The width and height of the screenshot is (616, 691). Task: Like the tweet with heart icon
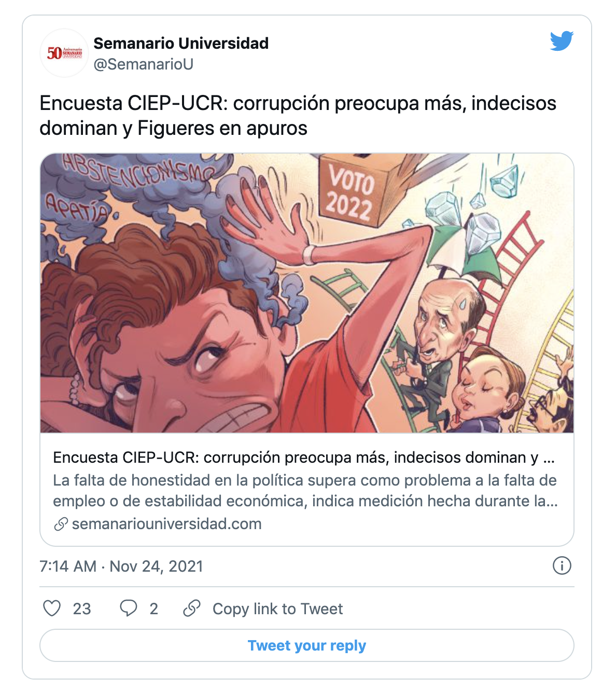tap(52, 608)
